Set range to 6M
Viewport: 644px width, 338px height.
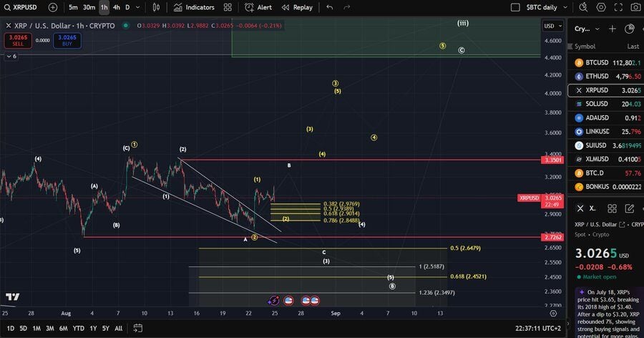[63, 328]
